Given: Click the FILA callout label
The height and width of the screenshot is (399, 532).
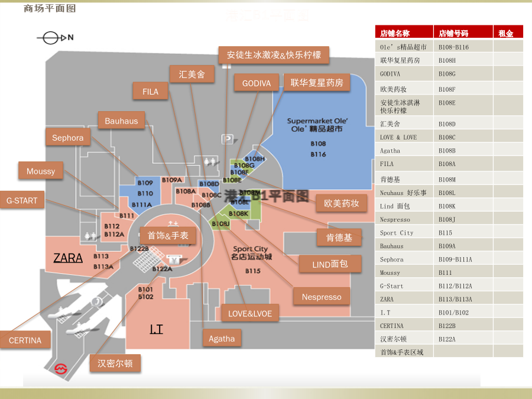Looking at the screenshot, I should click(x=150, y=91).
